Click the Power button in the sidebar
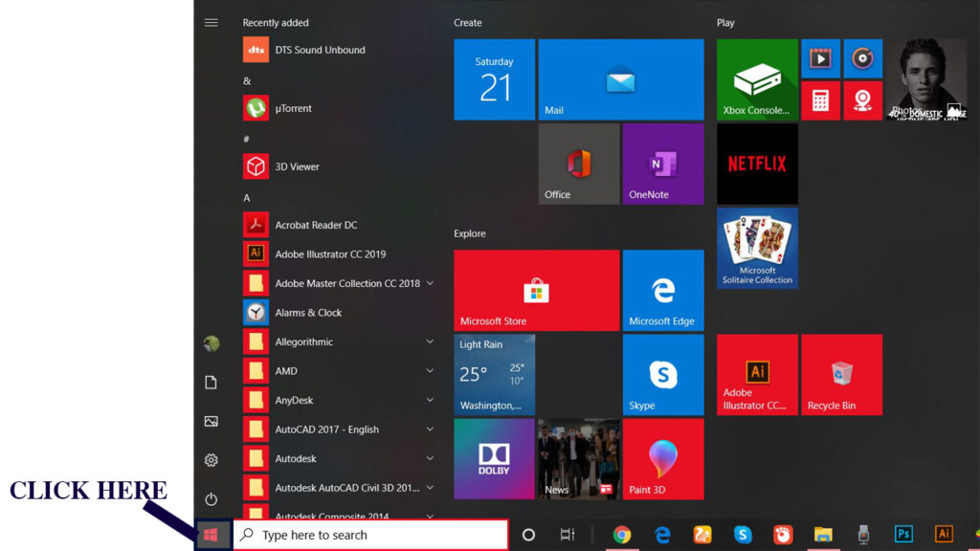The height and width of the screenshot is (551, 980). click(211, 498)
